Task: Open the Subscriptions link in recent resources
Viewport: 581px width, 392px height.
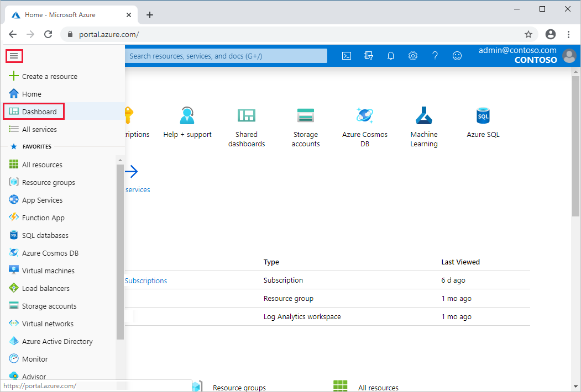Action: tap(145, 280)
